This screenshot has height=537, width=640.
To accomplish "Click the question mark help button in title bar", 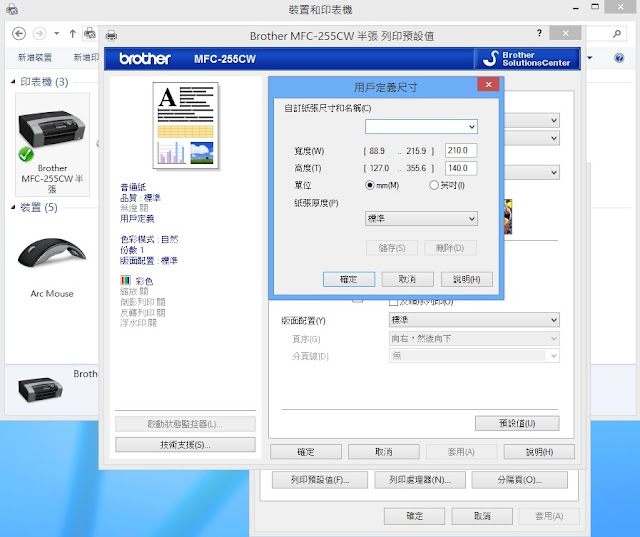I will point(539,33).
